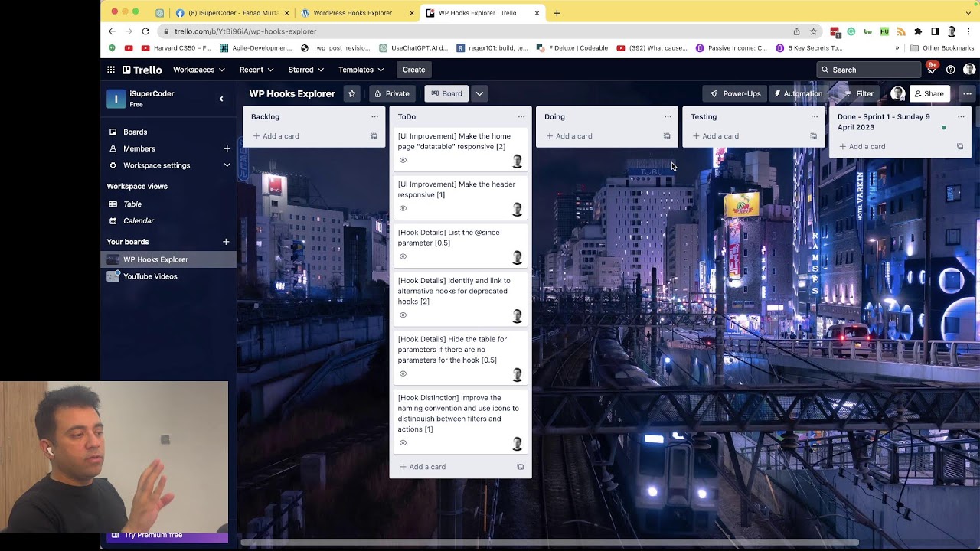Viewport: 980px width, 551px height.
Task: Open YouTube Videos board
Action: click(150, 276)
